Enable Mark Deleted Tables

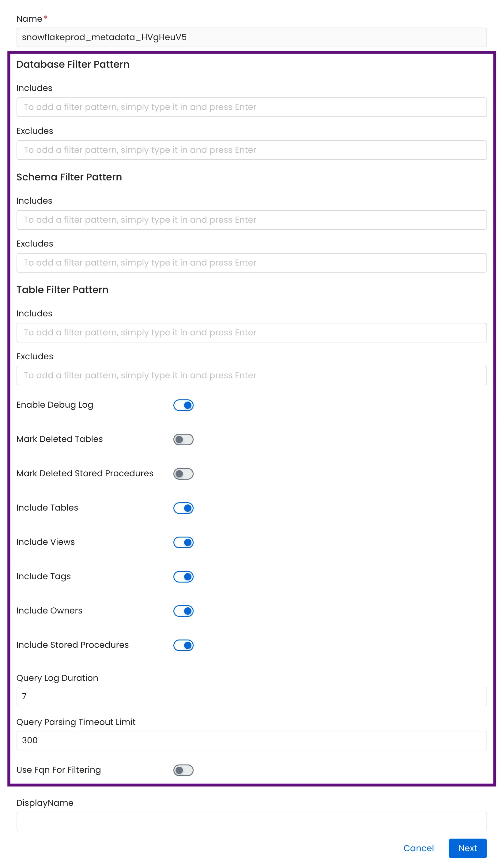point(183,439)
